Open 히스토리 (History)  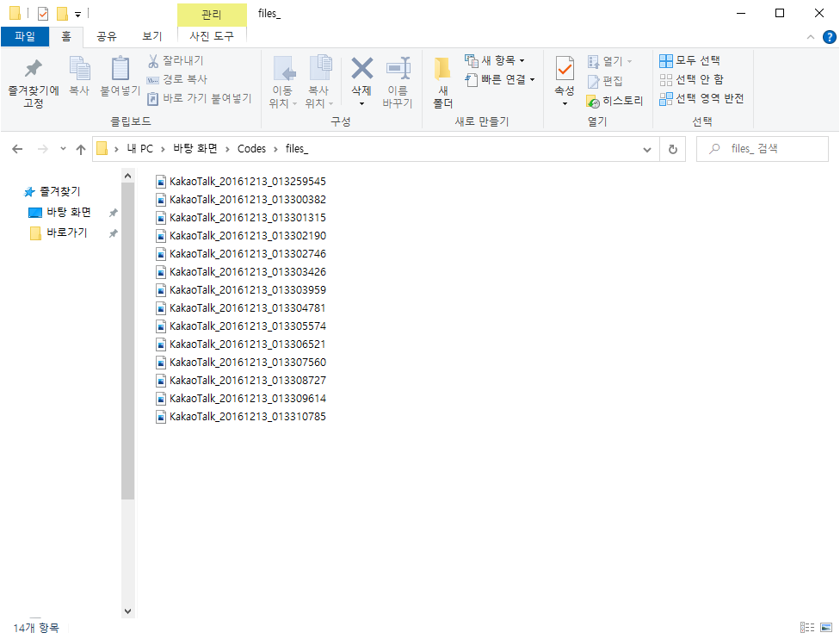[615, 100]
